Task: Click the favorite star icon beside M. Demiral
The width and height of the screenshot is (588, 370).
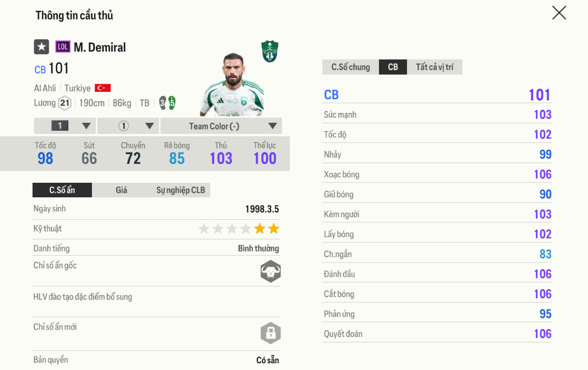Action: point(41,47)
